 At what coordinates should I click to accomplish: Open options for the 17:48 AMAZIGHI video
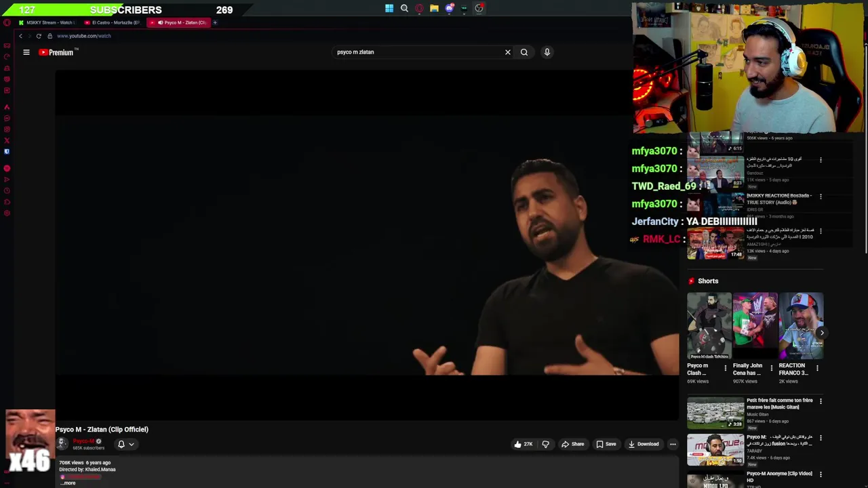pyautogui.click(x=821, y=231)
